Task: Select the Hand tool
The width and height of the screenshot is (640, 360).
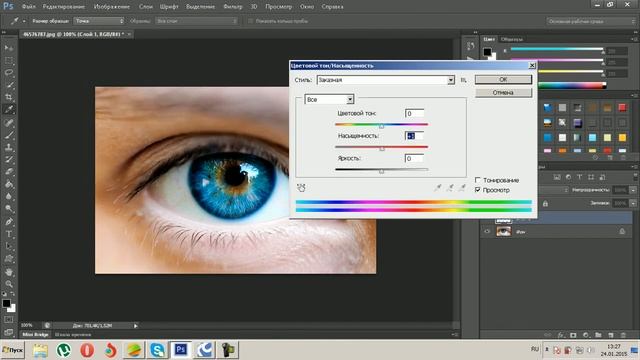Action: tap(9, 272)
